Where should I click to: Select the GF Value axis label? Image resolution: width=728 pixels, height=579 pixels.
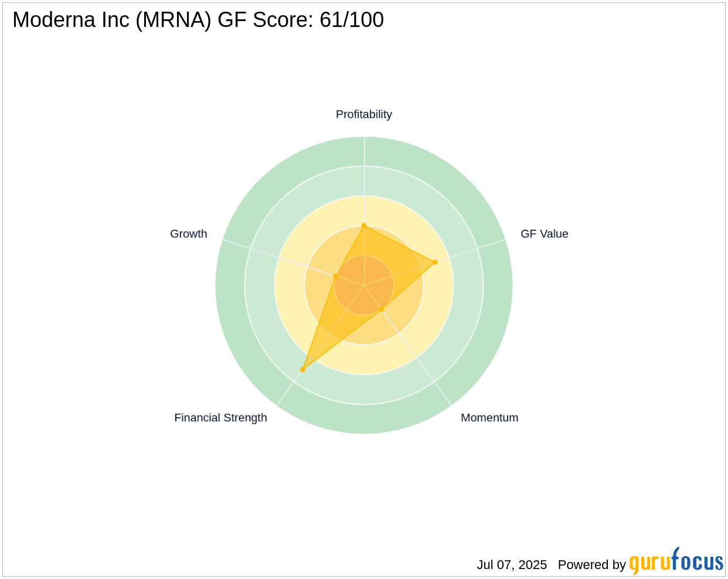(x=545, y=234)
